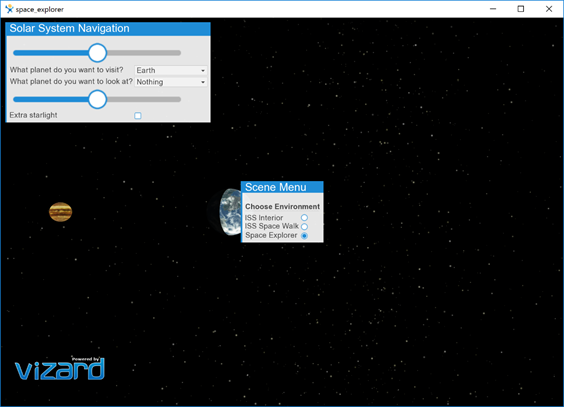Click the space_explorer app icon in title bar
The image size is (564, 407).
9,9
